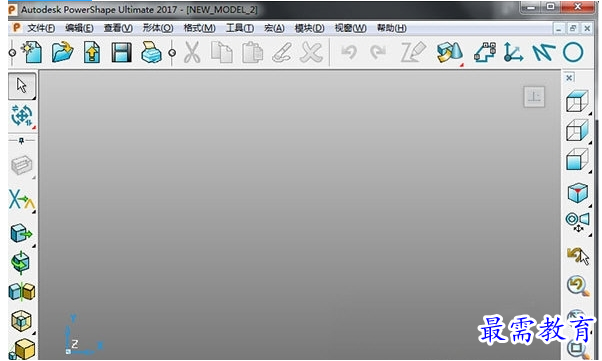
Task: Open the 查看(V) menu
Action: point(118,28)
